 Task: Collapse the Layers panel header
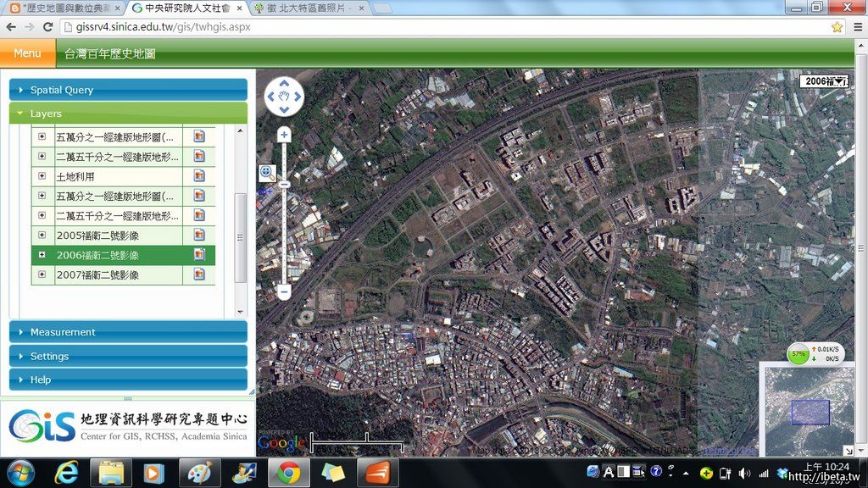[x=128, y=114]
